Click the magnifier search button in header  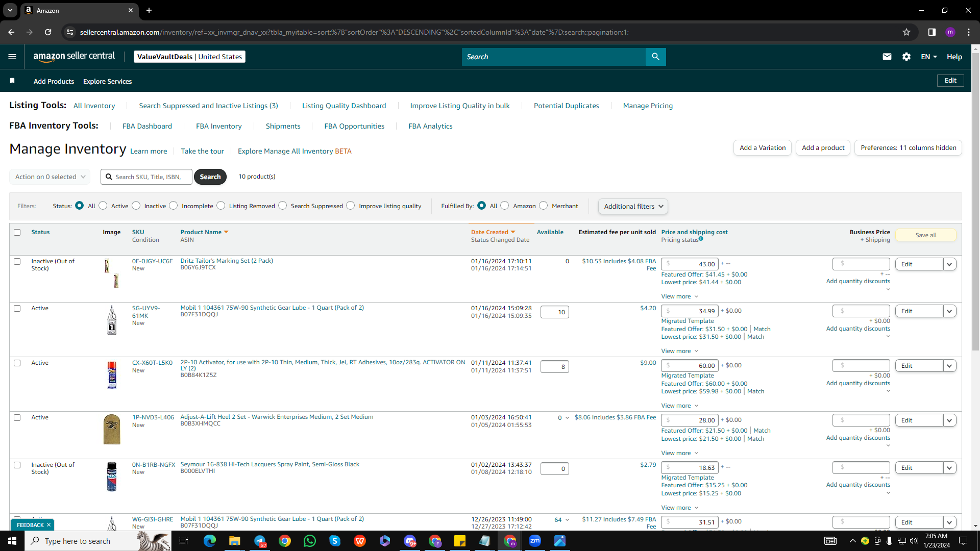656,57
